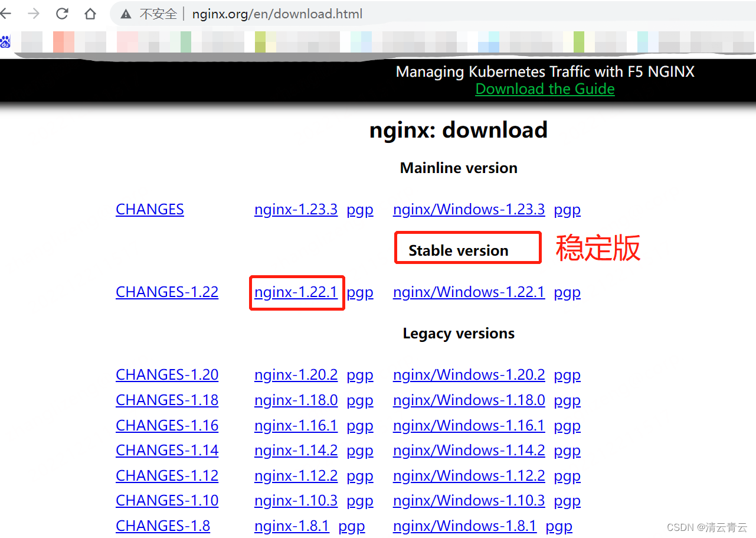The width and height of the screenshot is (756, 538).
Task: Open pgp link beside nginx/Windows-1.10.3
Action: tap(567, 501)
